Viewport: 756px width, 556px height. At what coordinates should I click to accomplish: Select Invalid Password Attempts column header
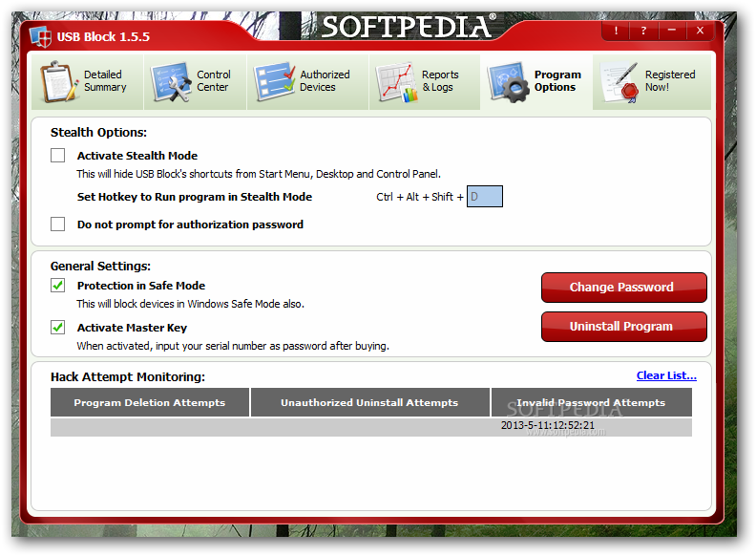(591, 402)
